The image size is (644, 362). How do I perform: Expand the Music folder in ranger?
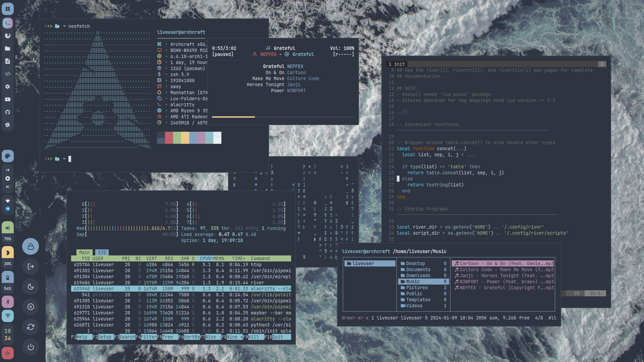tap(413, 282)
